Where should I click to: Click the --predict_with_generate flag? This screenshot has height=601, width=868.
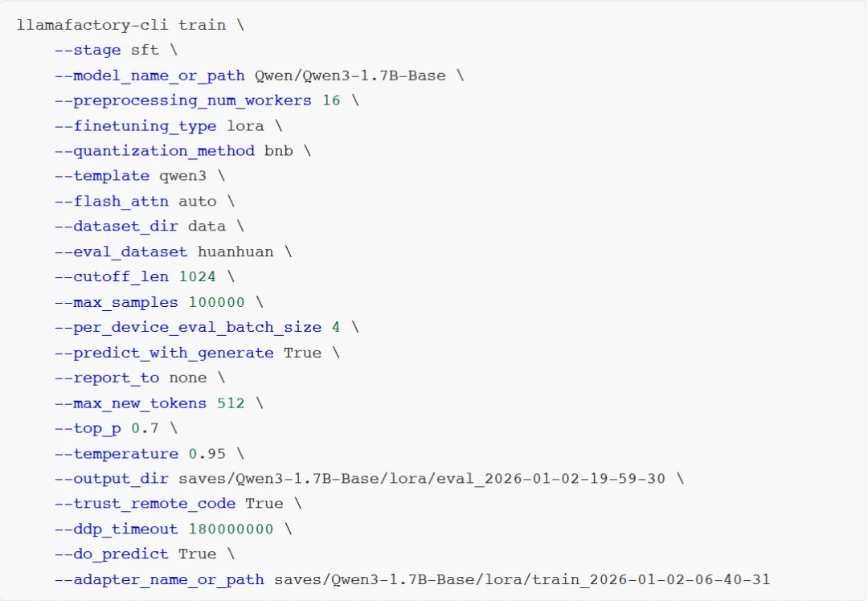click(164, 353)
